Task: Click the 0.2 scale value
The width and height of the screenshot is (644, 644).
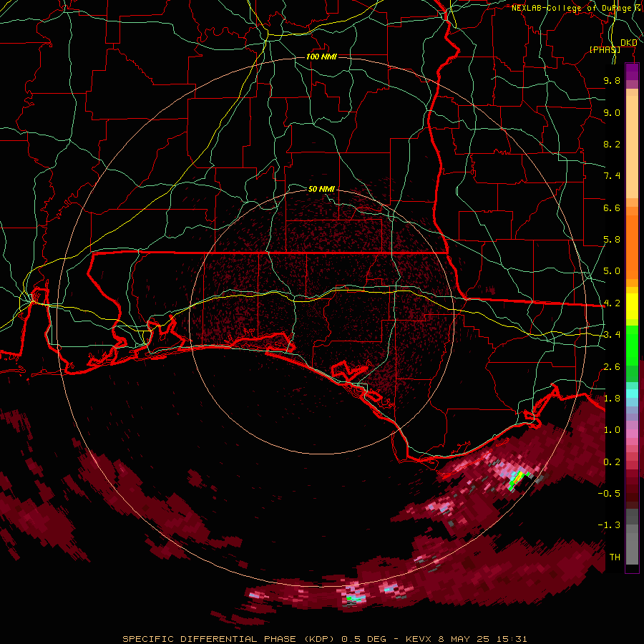Action: click(x=612, y=462)
